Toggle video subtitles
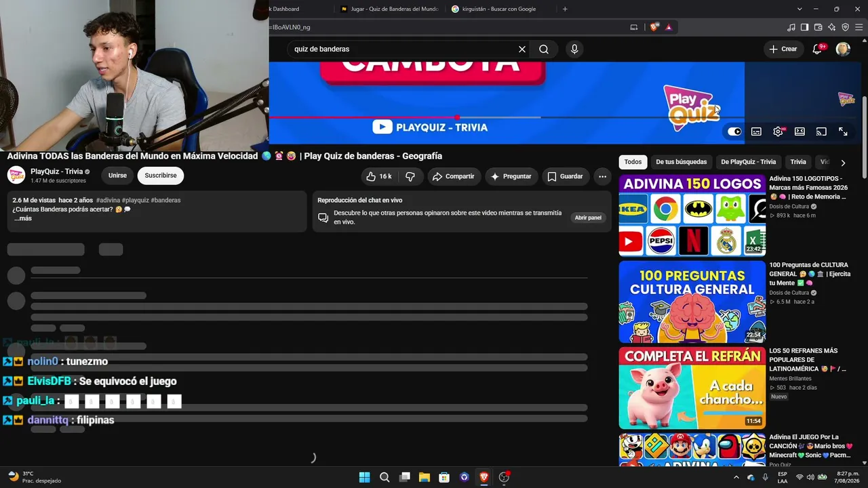 pos(756,131)
